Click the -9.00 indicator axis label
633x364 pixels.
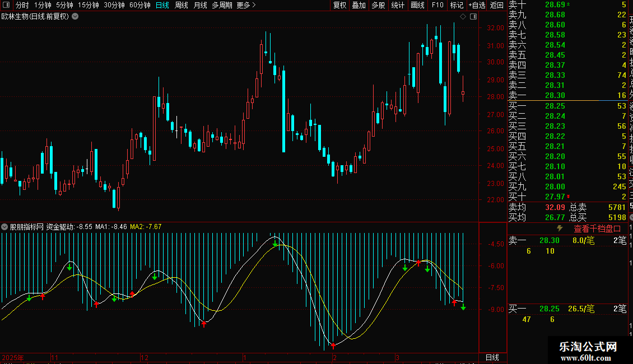coord(495,310)
